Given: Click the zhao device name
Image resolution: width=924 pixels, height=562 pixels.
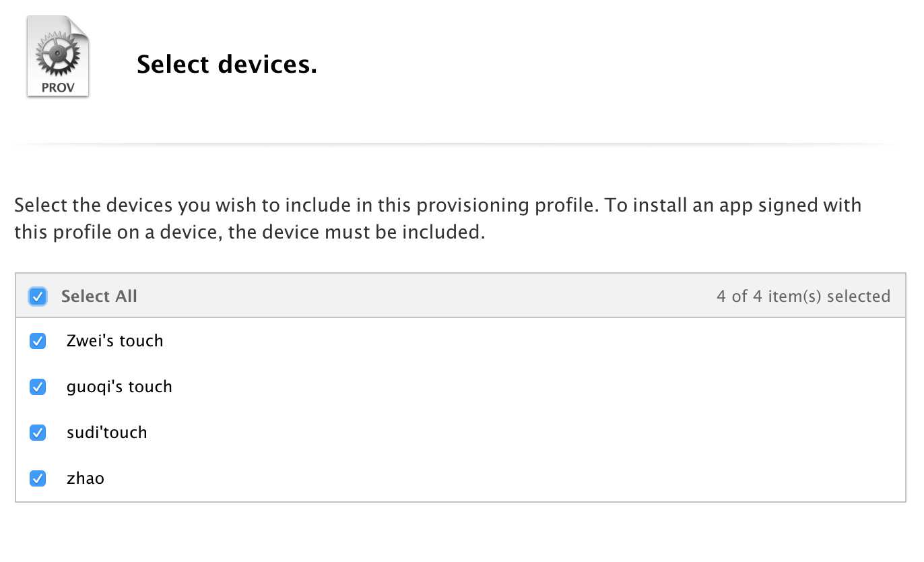Looking at the screenshot, I should pyautogui.click(x=86, y=479).
